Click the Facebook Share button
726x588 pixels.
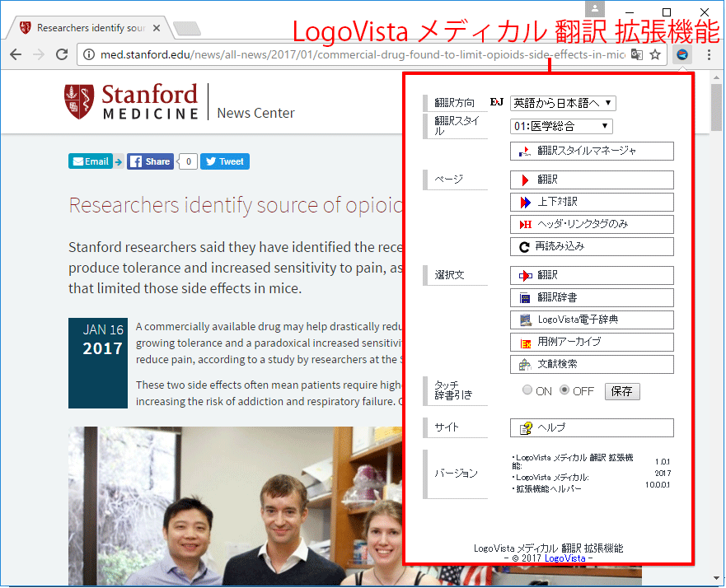[x=150, y=161]
